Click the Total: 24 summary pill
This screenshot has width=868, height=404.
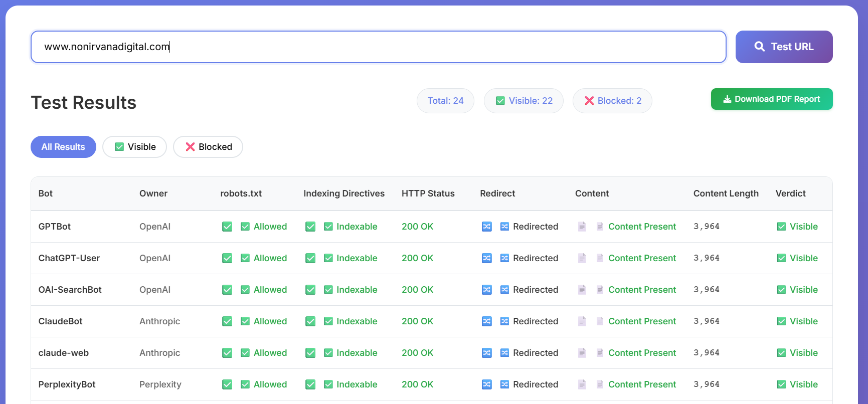coord(445,101)
